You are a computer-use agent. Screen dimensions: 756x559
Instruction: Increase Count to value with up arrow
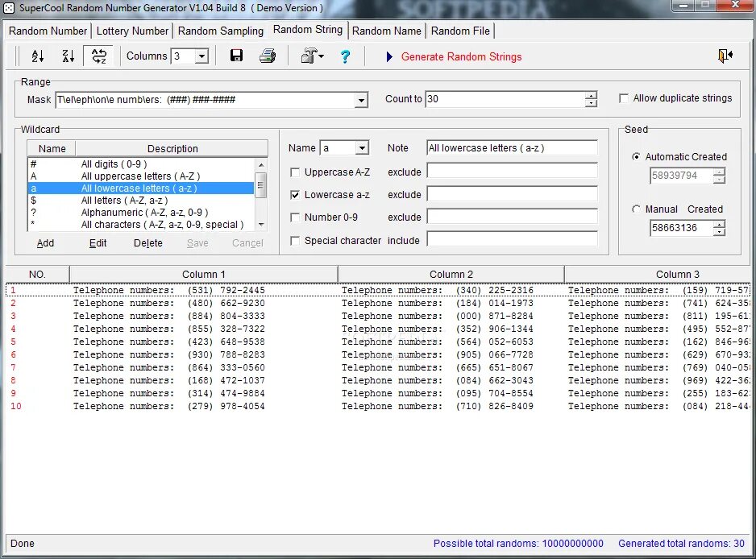click(x=591, y=95)
